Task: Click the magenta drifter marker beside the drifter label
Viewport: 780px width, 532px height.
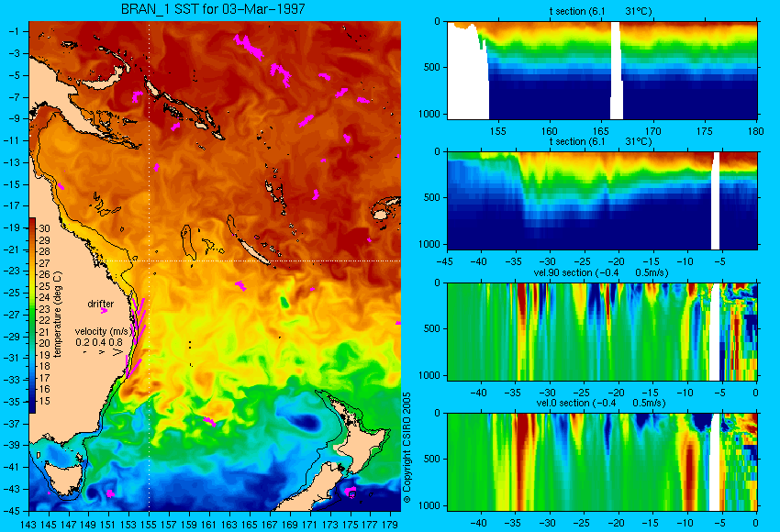Action: (x=104, y=311)
